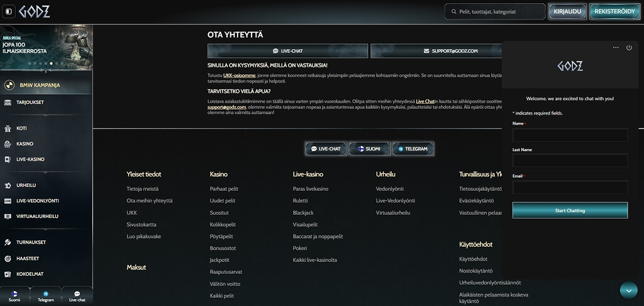The height and width of the screenshot is (306, 644).
Task: Click the Koti house icon
Action: point(8,128)
